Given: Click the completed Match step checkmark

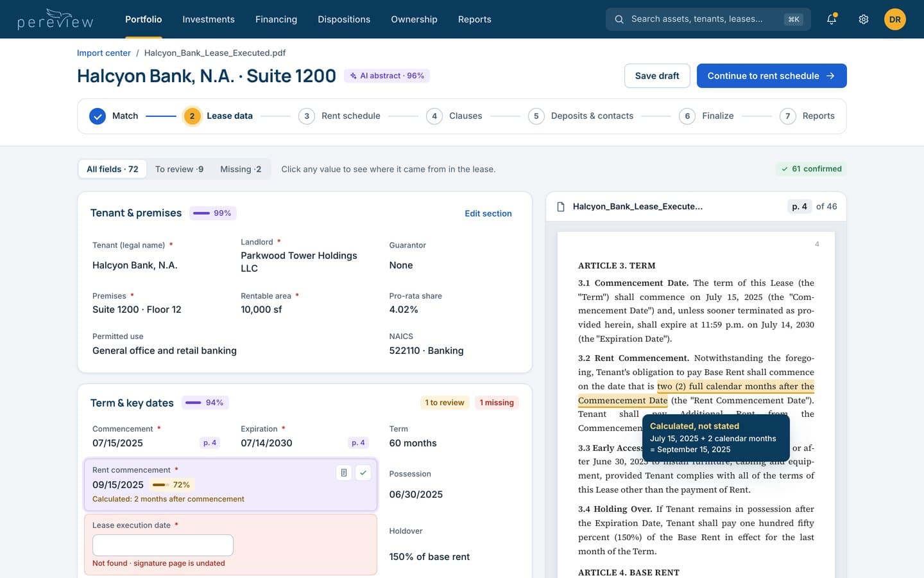Looking at the screenshot, I should [98, 116].
